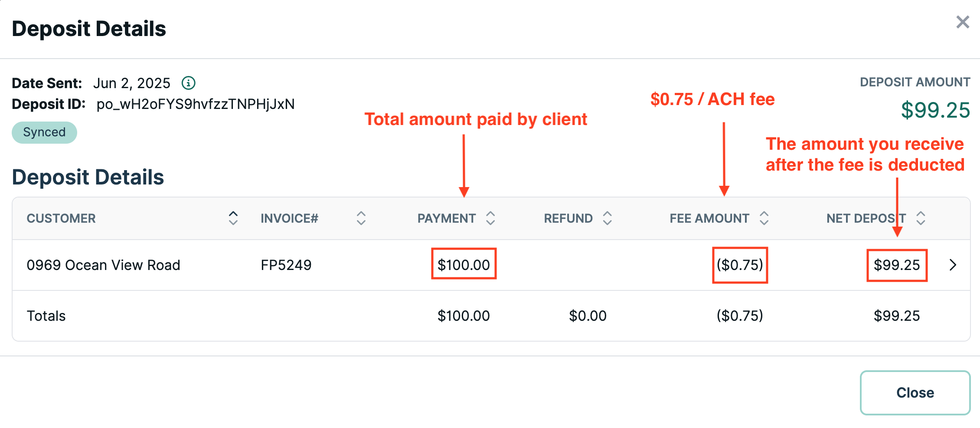Switch focus to the INVOICE# column header
The image size is (980, 428).
pos(289,218)
